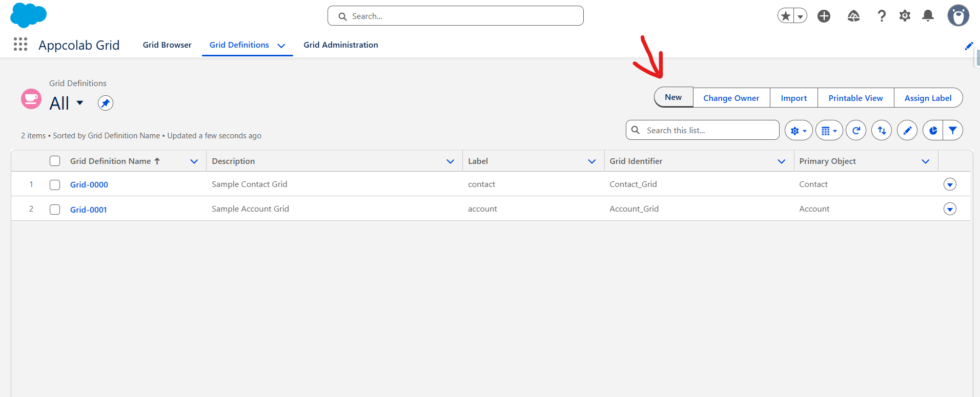
Task: Toggle select-all rows checkbox
Action: 55,161
